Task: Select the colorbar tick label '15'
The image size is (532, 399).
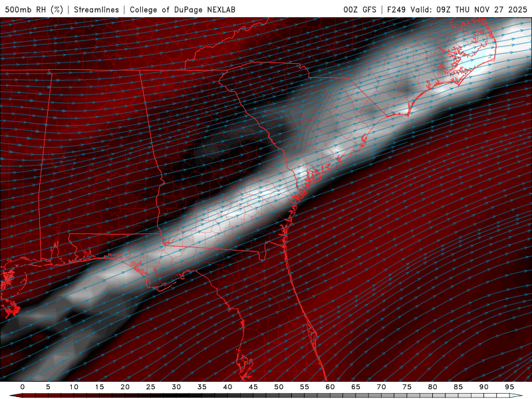Action: pyautogui.click(x=99, y=387)
